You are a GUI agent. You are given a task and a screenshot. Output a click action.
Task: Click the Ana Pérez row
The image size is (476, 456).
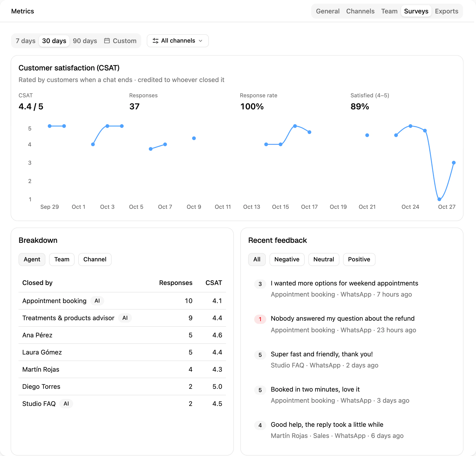pos(122,335)
